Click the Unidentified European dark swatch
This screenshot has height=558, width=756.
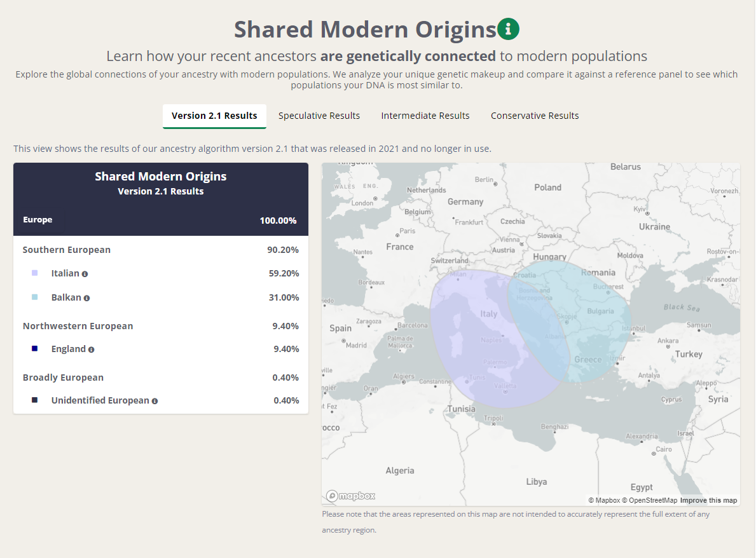[35, 400]
